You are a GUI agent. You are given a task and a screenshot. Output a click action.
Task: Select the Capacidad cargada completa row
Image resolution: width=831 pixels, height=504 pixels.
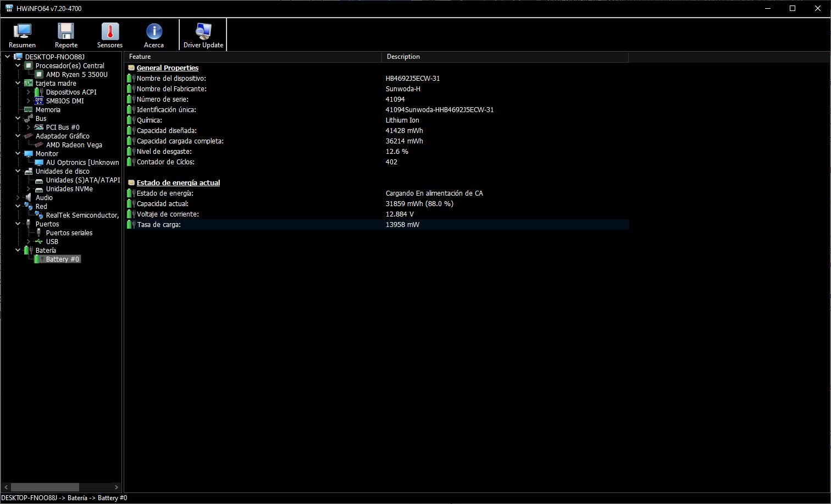click(x=377, y=141)
